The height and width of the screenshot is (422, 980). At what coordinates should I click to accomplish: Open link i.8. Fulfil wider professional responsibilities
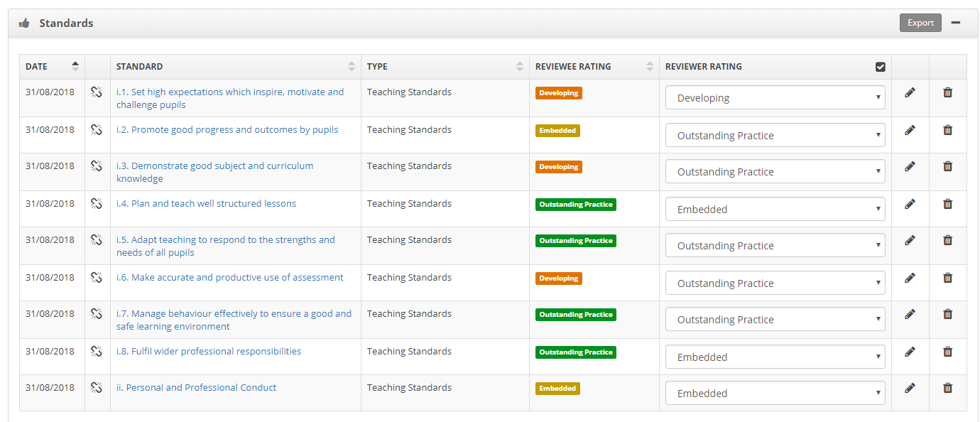209,352
